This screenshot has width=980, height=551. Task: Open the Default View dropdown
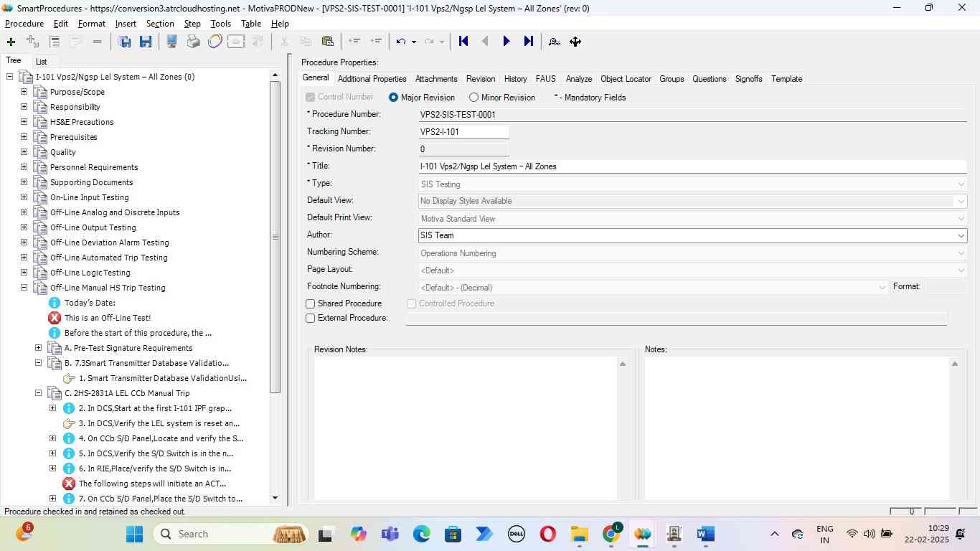click(x=961, y=202)
